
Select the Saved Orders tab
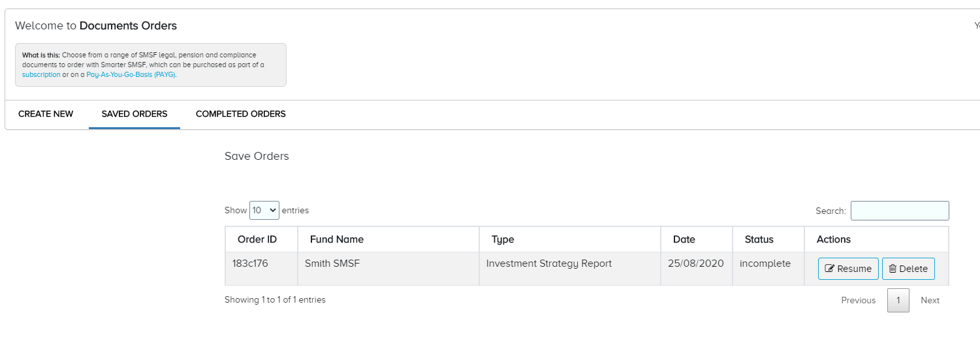coord(134,114)
